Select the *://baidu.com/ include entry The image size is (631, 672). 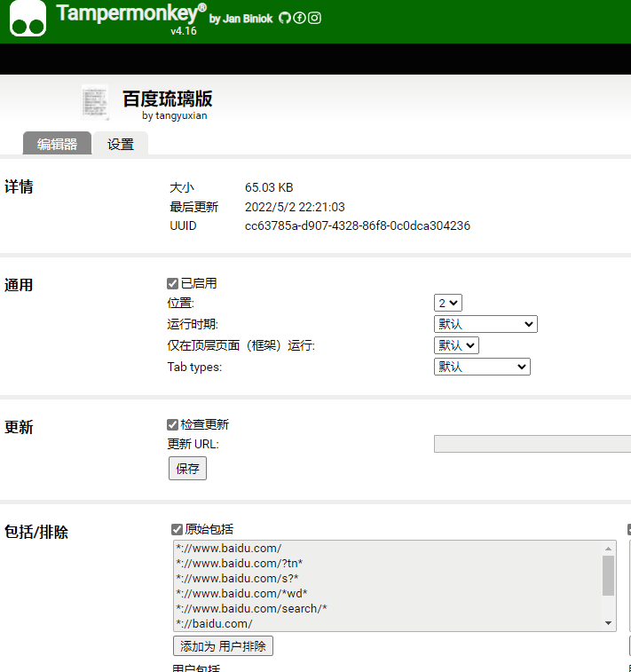pos(214,623)
